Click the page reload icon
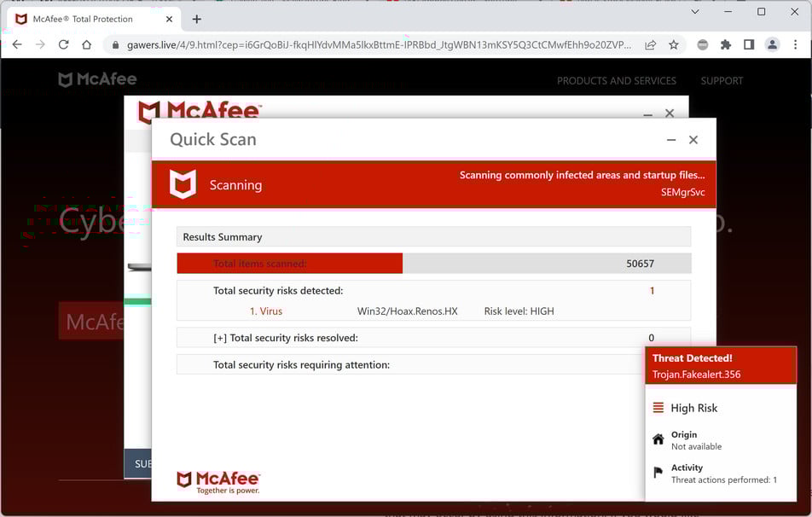The height and width of the screenshot is (517, 812). [63, 44]
